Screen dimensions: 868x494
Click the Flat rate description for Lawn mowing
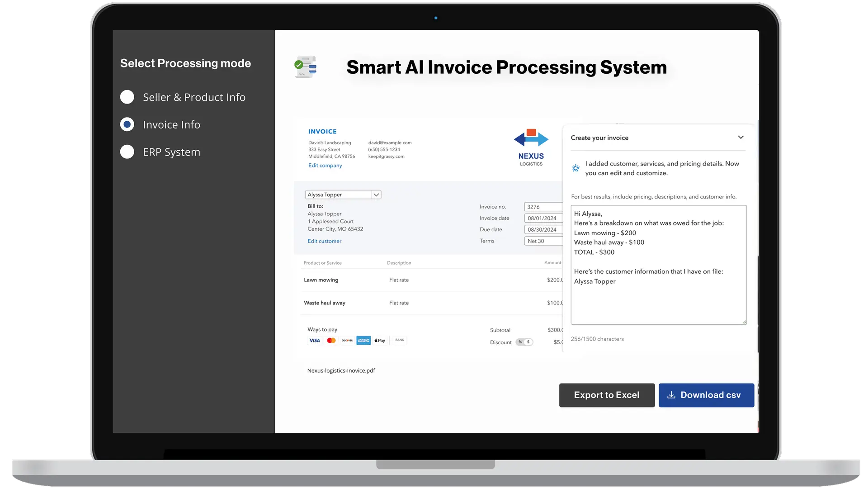pos(399,280)
